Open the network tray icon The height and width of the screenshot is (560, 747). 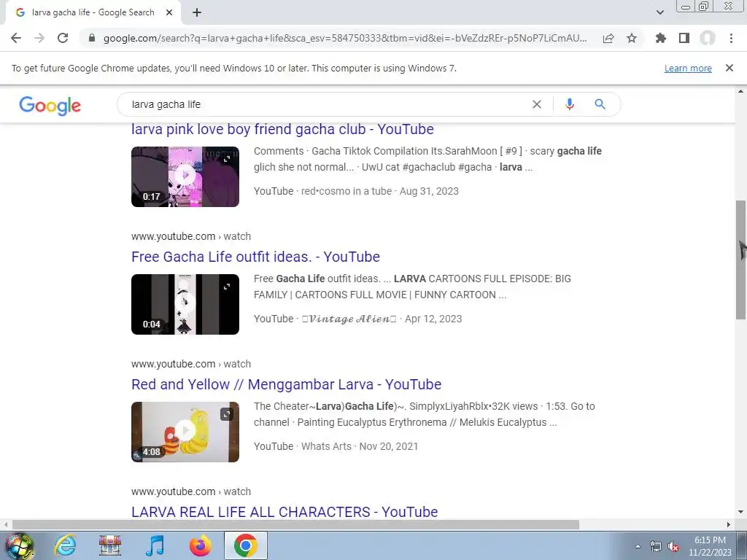656,546
